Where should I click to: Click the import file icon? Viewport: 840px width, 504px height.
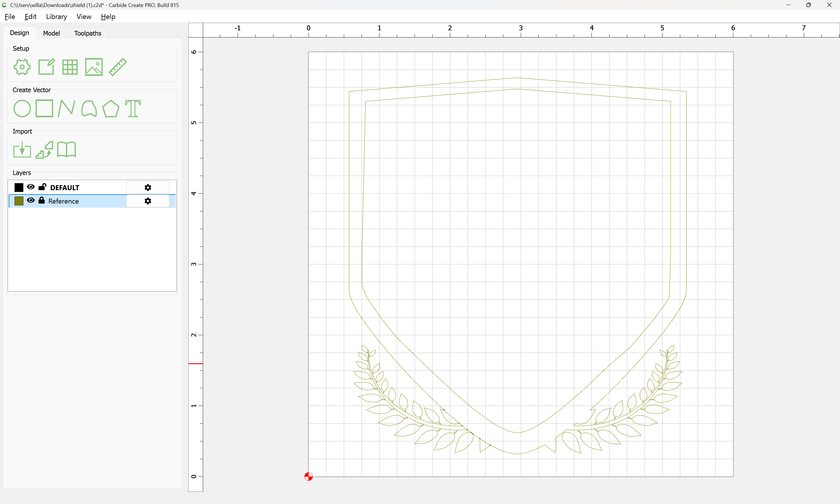tap(22, 150)
